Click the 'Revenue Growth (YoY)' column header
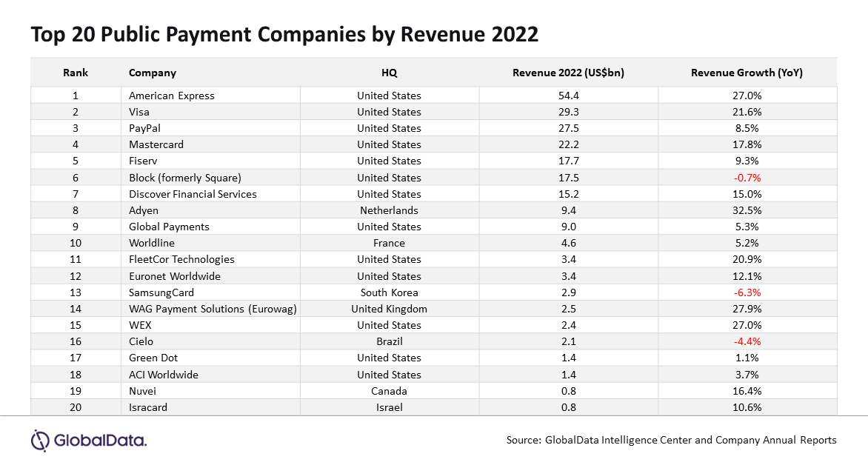Image resolution: width=868 pixels, height=465 pixels. click(747, 73)
